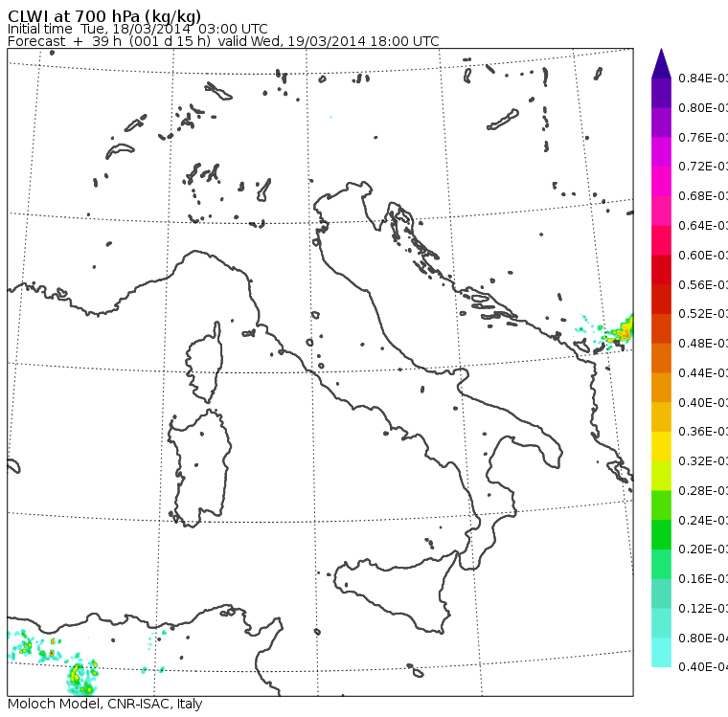
Task: Select the 'Initial time Tue, 18/03/2014 03:00 UTC' line
Action: click(137, 29)
